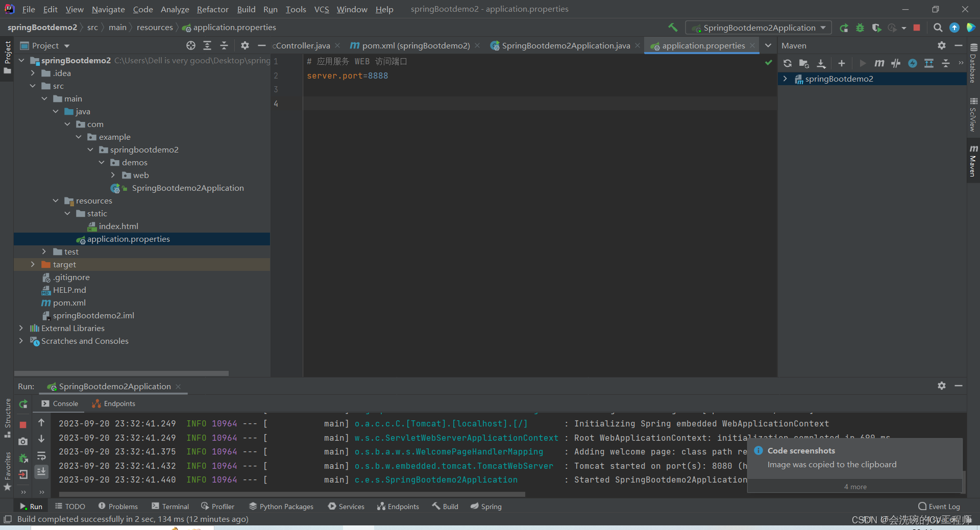Open the File menu
The image size is (980, 530).
(x=29, y=9)
